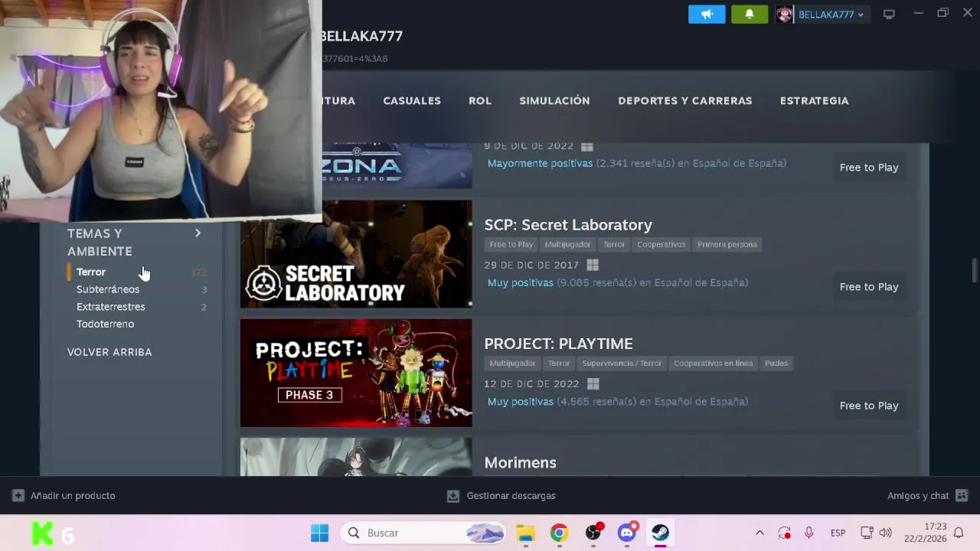980x551 pixels.
Task: Click the Supervivencia / Terror tag
Action: pos(622,364)
